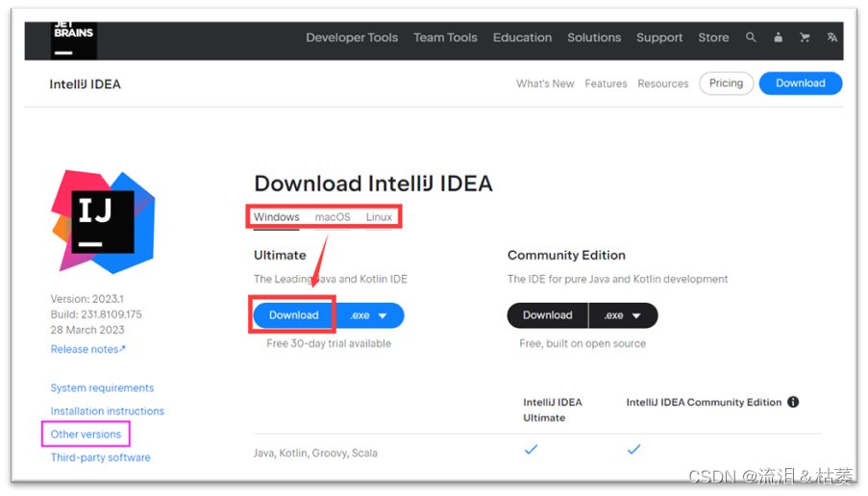Screen dimensions: 868x496
Task: Click Community checkmark in Java row
Action: [633, 449]
